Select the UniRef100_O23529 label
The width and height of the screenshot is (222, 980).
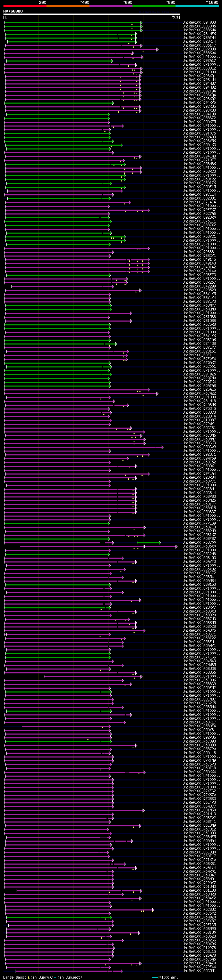tap(199, 290)
